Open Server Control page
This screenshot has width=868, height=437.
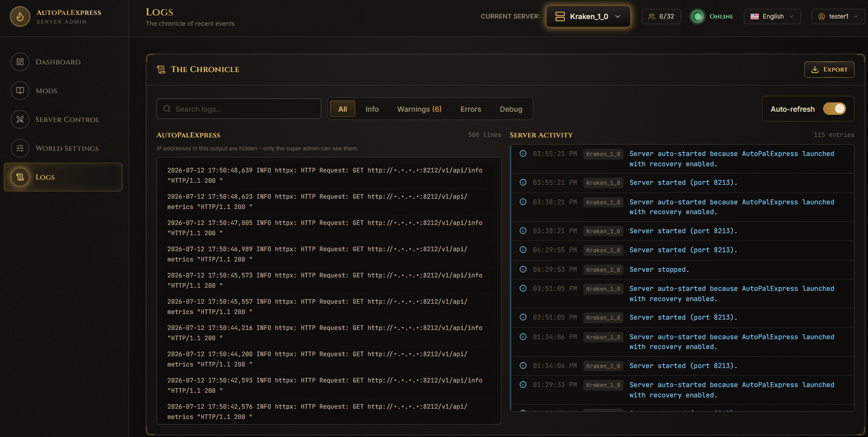click(63, 119)
